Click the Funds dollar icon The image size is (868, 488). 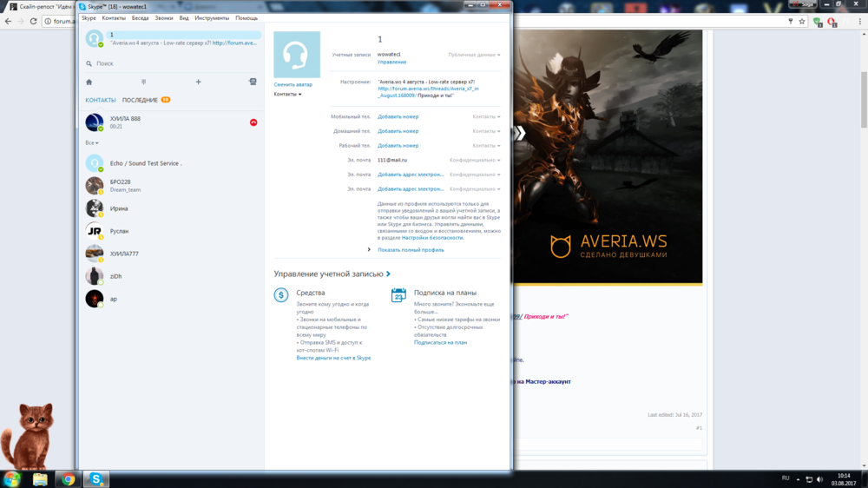point(281,295)
